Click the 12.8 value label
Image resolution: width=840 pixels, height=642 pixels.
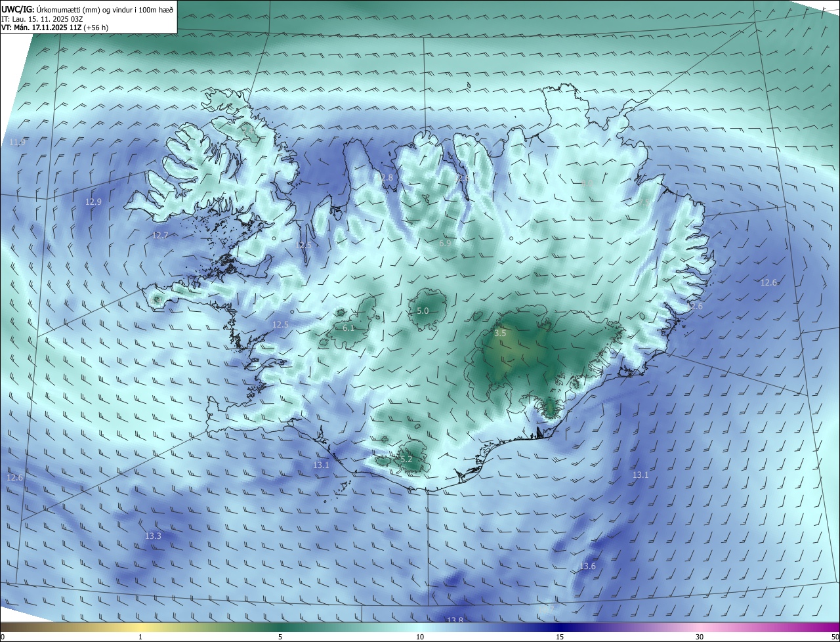click(385, 178)
